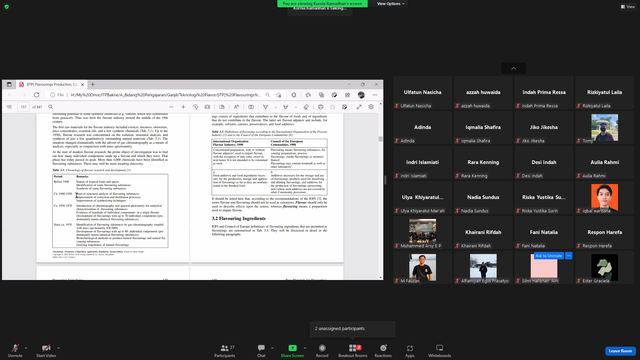Open the Reactions menu
Viewport: 640px width, 360px height.
pyautogui.click(x=383, y=350)
